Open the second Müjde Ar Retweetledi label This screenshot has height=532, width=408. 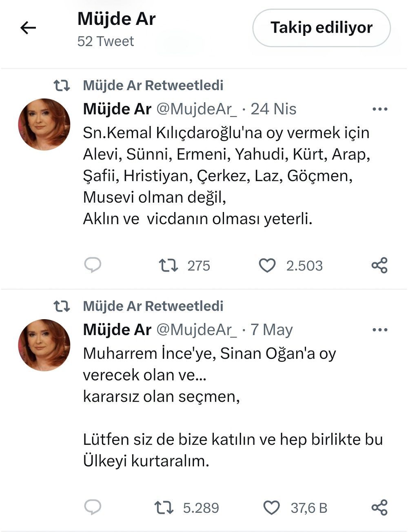(153, 306)
